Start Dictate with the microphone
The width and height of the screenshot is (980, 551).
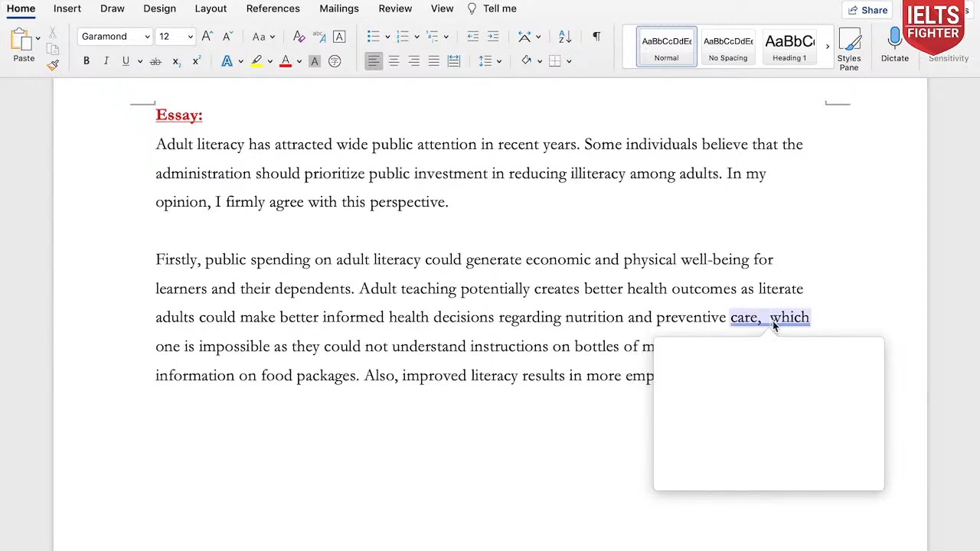click(895, 46)
